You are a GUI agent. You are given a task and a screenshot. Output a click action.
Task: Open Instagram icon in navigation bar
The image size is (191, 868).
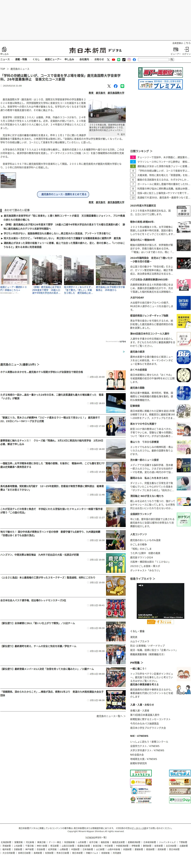tap(129, 60)
